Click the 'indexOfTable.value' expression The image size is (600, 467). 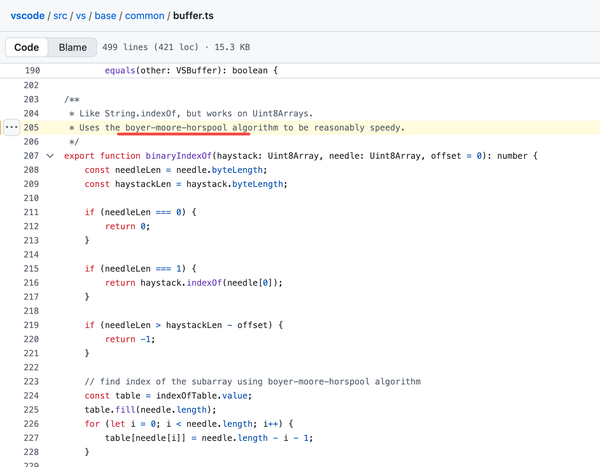pos(204,395)
